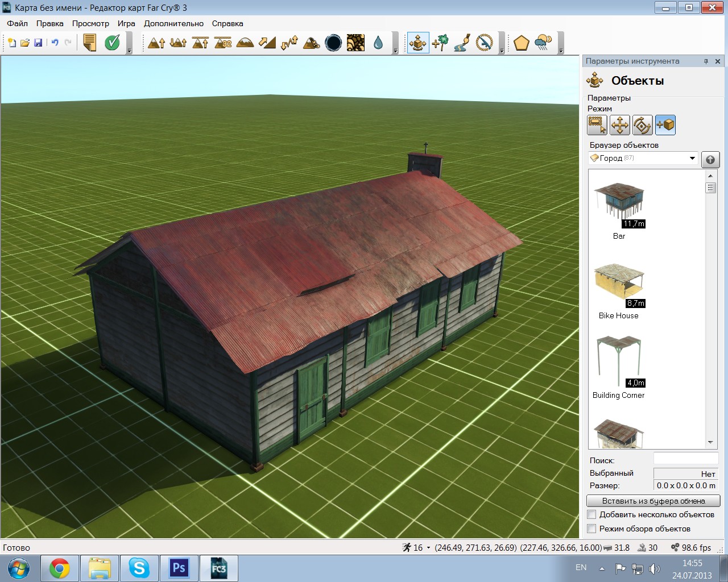Click Вставить из буфера обмена button
The width and height of the screenshot is (728, 582).
click(x=653, y=501)
